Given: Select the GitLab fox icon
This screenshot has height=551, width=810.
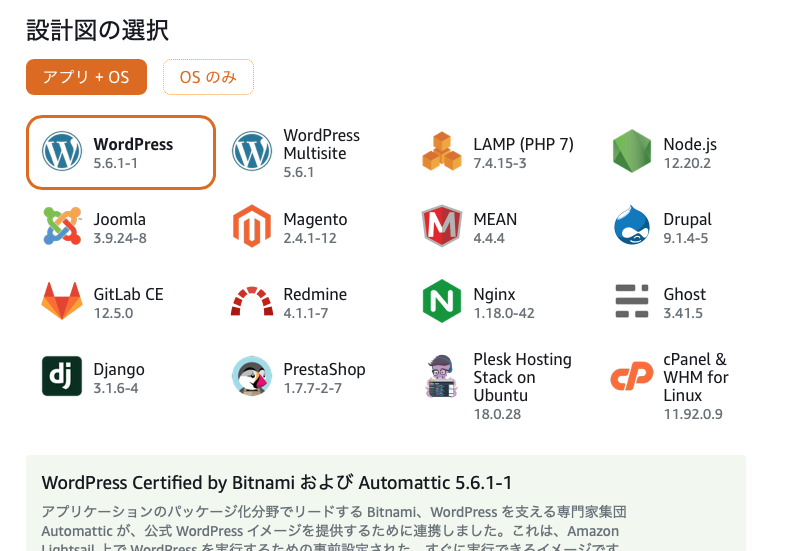Looking at the screenshot, I should [62, 301].
